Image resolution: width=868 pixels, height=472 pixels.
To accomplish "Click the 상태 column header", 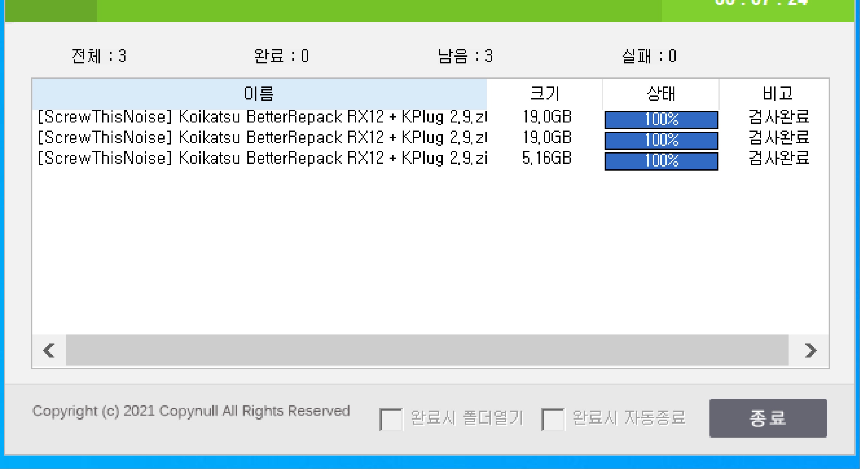I will tap(661, 94).
